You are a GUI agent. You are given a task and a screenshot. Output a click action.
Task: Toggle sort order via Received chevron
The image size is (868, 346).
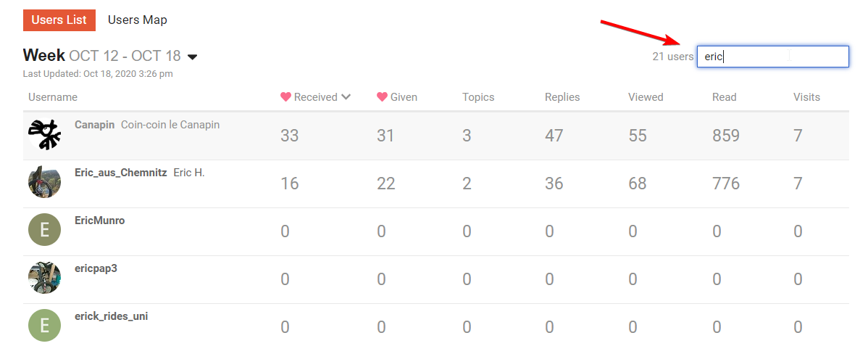coord(346,97)
